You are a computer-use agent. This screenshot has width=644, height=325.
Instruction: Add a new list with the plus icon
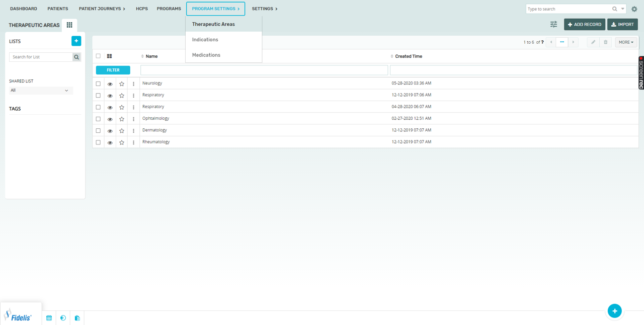(76, 41)
